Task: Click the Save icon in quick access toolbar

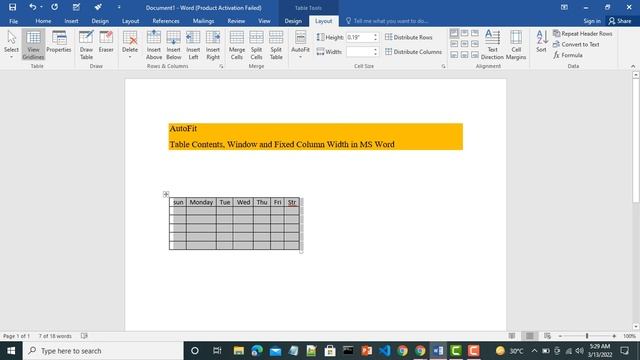Action: point(12,7)
